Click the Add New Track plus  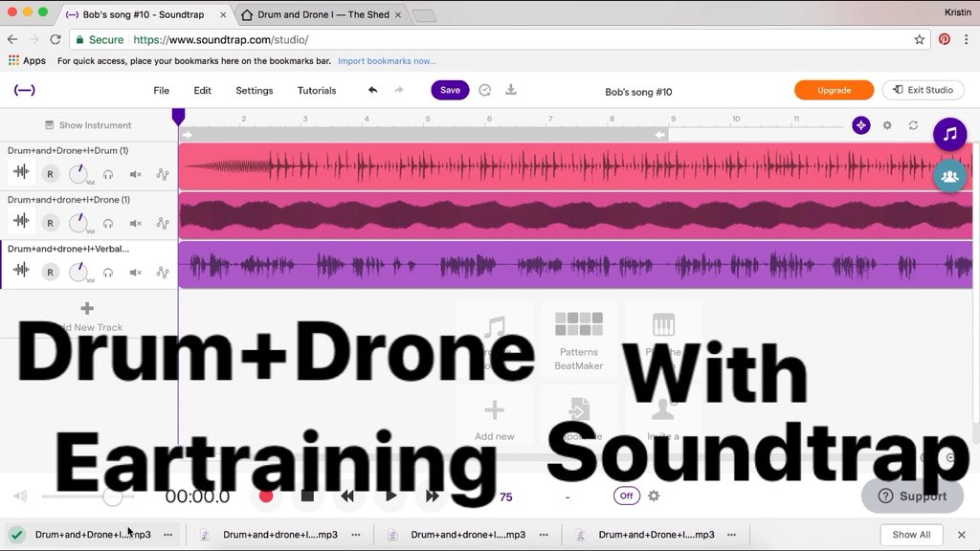tap(87, 308)
